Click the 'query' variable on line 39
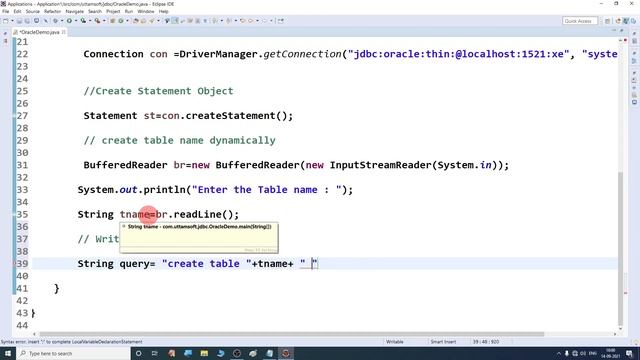Image resolution: width=640 pixels, height=360 pixels. (x=134, y=264)
